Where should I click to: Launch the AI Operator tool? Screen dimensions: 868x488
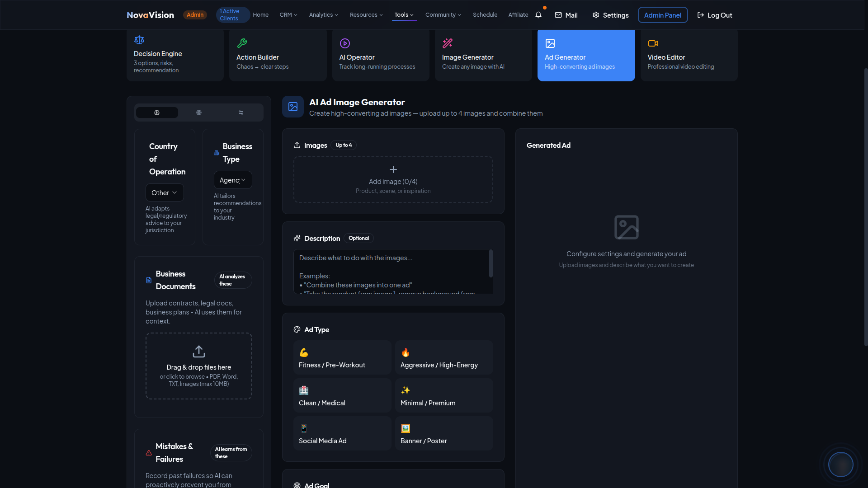pyautogui.click(x=380, y=55)
